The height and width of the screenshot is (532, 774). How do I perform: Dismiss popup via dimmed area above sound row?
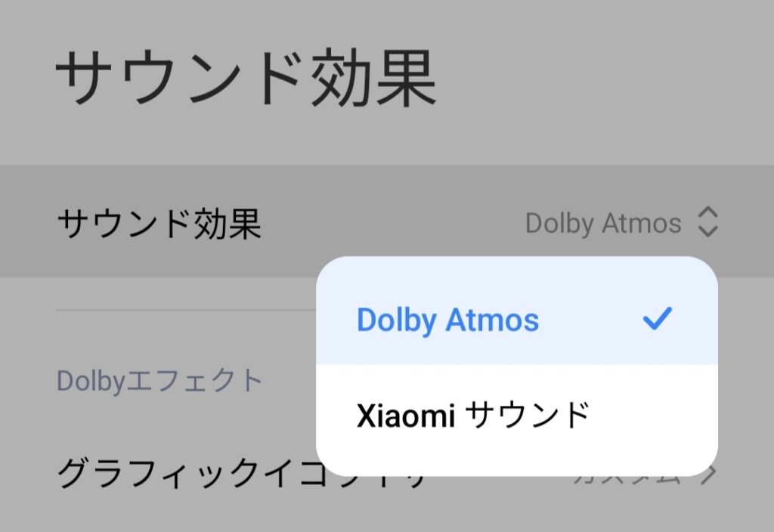387,133
